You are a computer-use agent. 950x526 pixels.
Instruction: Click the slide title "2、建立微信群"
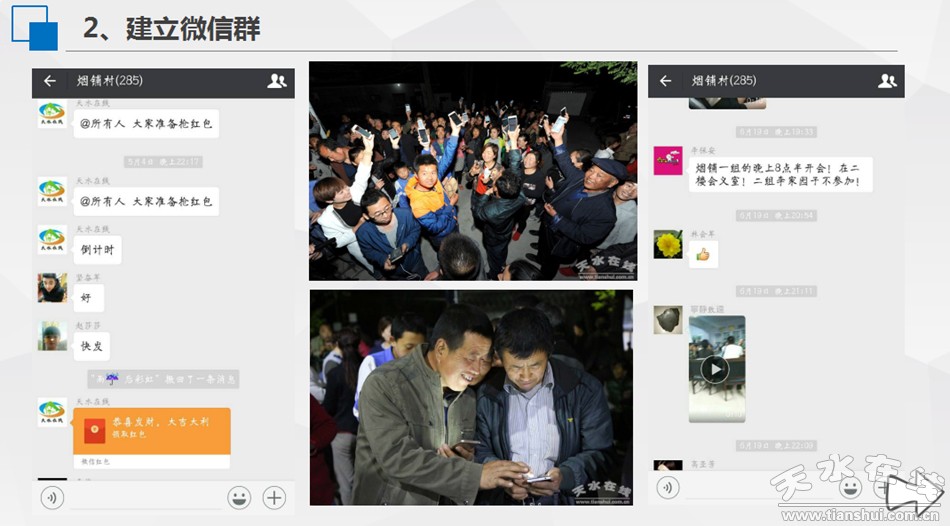(171, 29)
